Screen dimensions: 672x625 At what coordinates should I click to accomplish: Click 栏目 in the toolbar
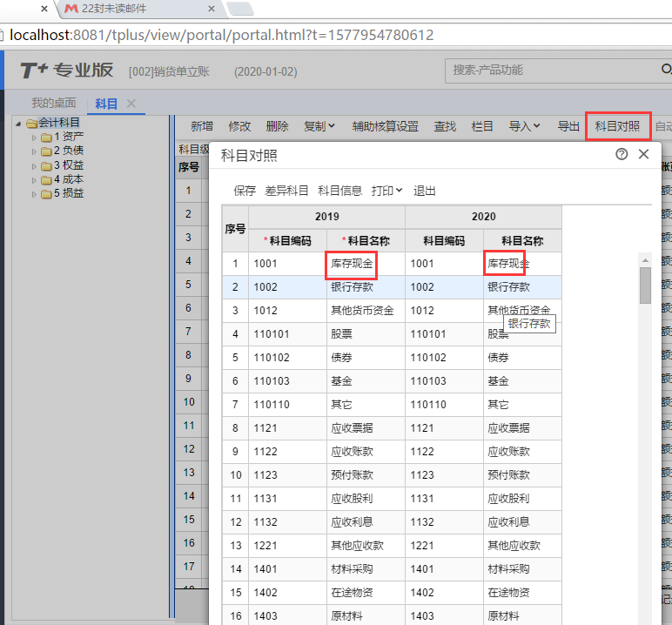click(482, 126)
